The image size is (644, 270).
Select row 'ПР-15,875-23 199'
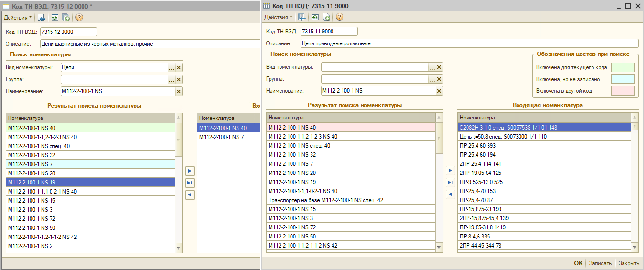click(544, 209)
